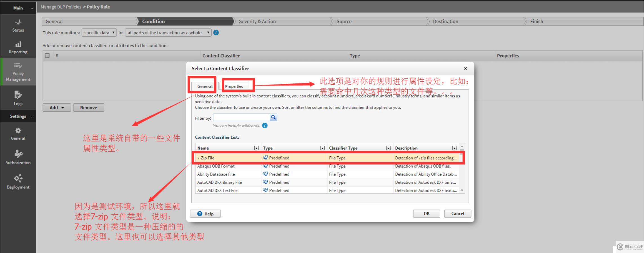This screenshot has height=253, width=644.
Task: Click the classifier list scrollbar down arrow
Action: 462,190
